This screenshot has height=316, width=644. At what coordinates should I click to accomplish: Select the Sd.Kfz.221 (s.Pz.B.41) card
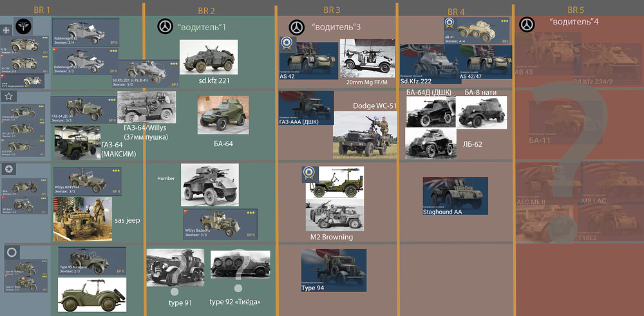pyautogui.click(x=146, y=73)
